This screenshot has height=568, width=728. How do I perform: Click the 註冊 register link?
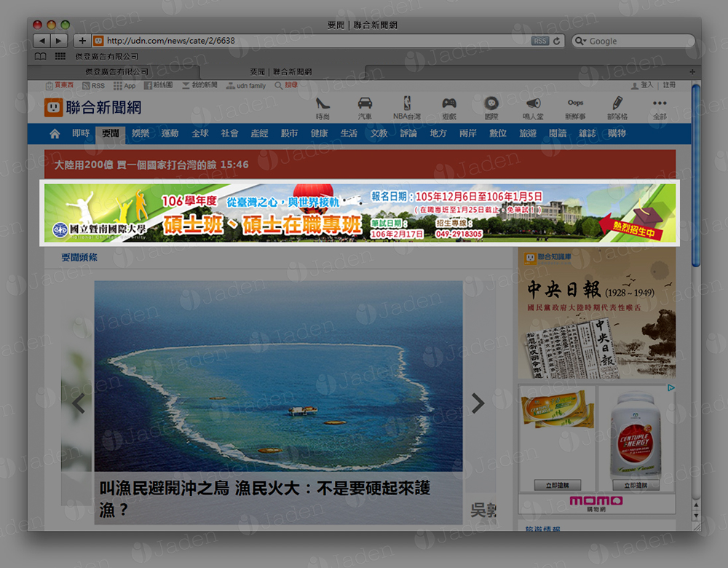click(x=669, y=85)
